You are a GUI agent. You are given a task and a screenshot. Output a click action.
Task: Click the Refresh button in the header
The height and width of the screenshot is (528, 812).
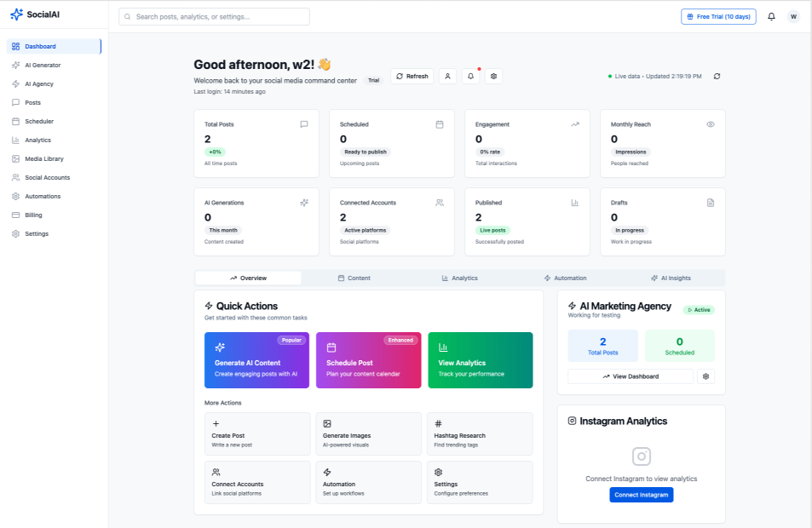(412, 76)
